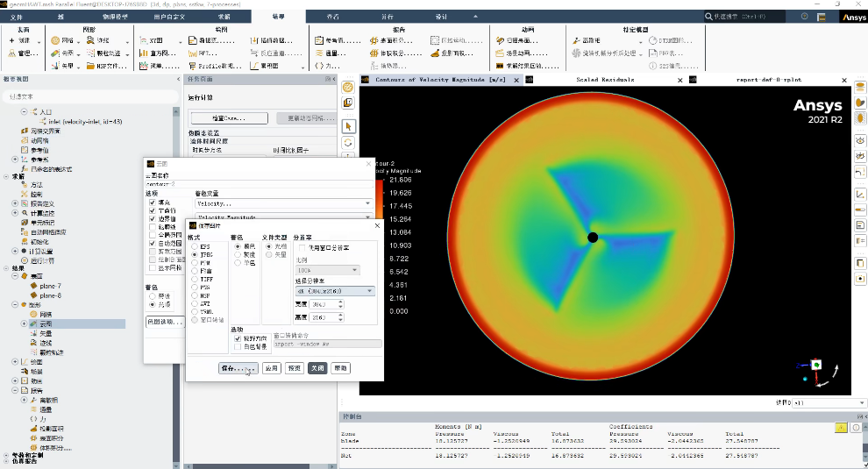
Task: Toggle the 节点值 node values checkbox
Action: point(153,211)
